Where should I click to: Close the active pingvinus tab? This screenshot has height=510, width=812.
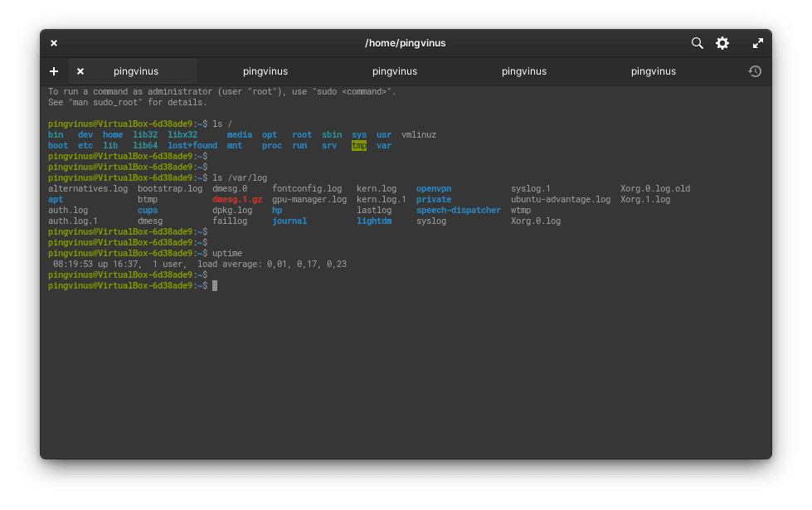(x=80, y=71)
